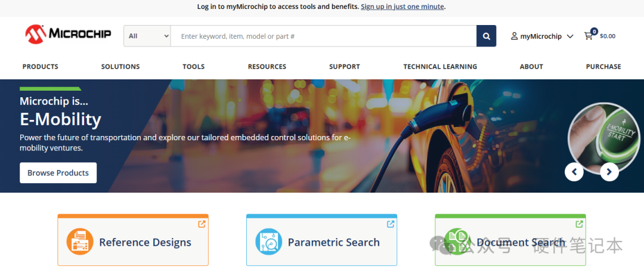Open the shopping cart icon

pyautogui.click(x=589, y=36)
